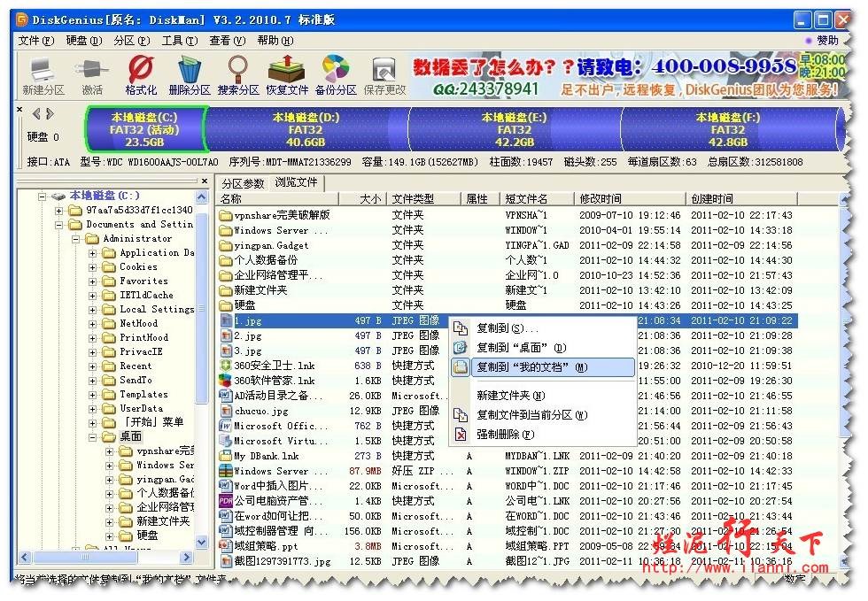Choose 新建文件夹(N) in context menu
The image size is (868, 601).
click(x=542, y=396)
